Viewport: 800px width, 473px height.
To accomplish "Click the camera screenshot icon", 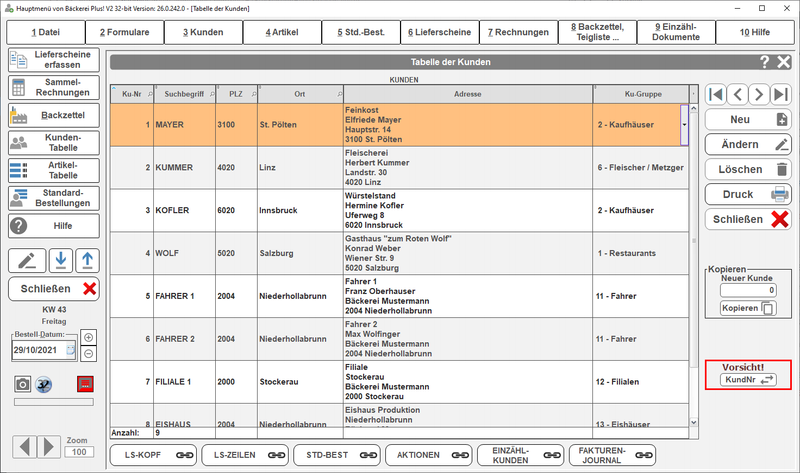I will point(22,384).
